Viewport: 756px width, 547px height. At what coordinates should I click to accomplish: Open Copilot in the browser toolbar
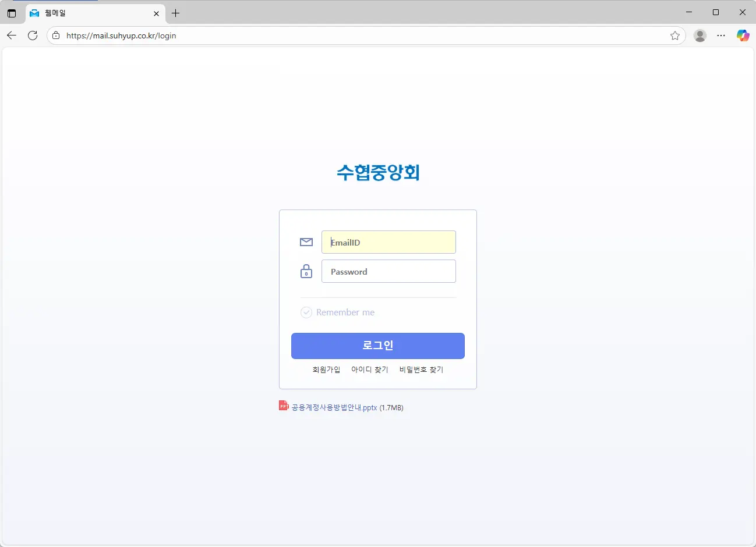coord(743,35)
